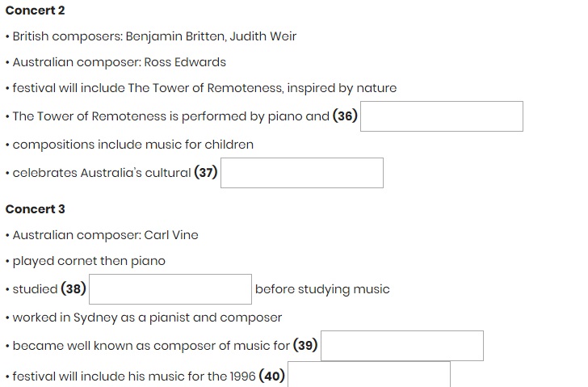
Task: Click the answer field for question 39
Action: coord(402,346)
